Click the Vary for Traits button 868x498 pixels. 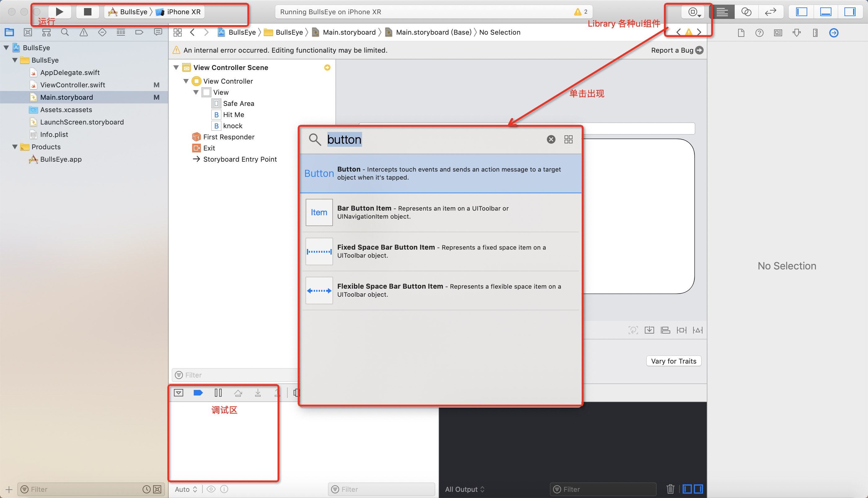pos(672,361)
